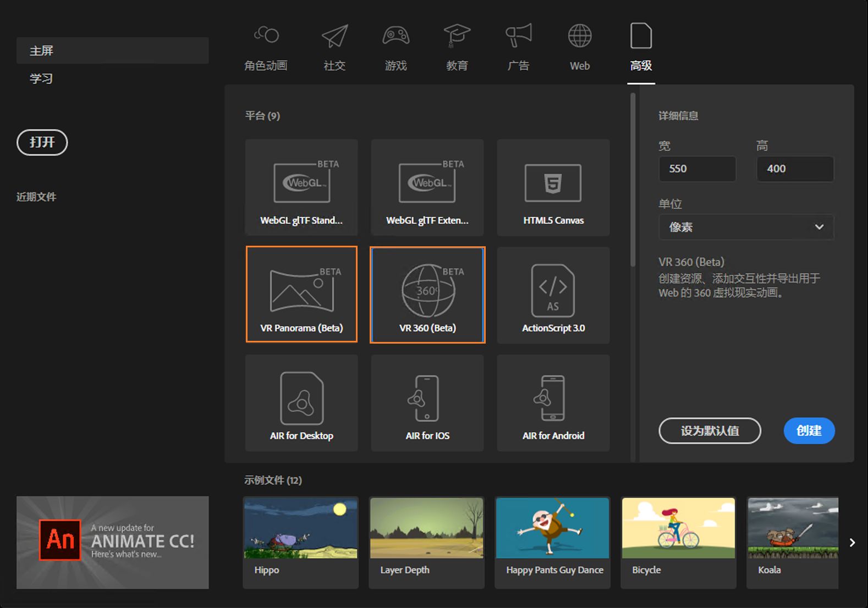868x608 pixels.
Task: Switch to the Web globe category
Action: point(580,48)
